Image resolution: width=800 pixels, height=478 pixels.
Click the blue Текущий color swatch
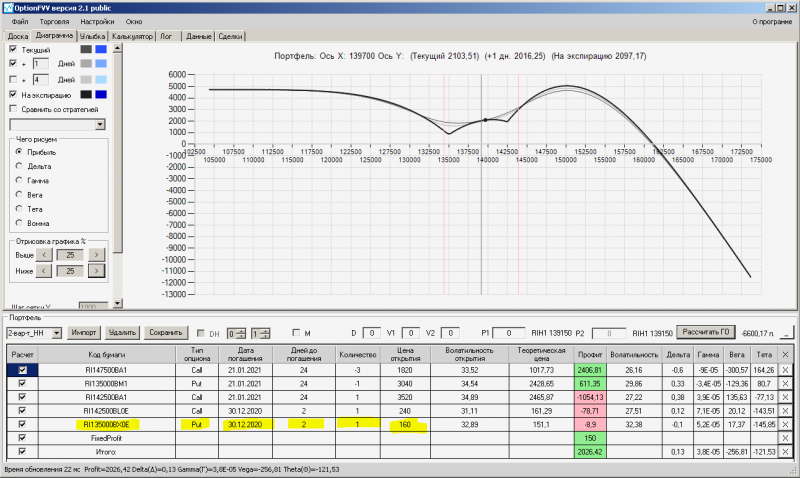coord(101,49)
